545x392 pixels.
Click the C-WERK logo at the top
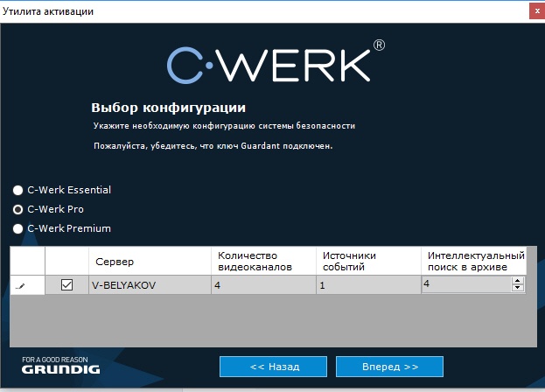pos(276,61)
